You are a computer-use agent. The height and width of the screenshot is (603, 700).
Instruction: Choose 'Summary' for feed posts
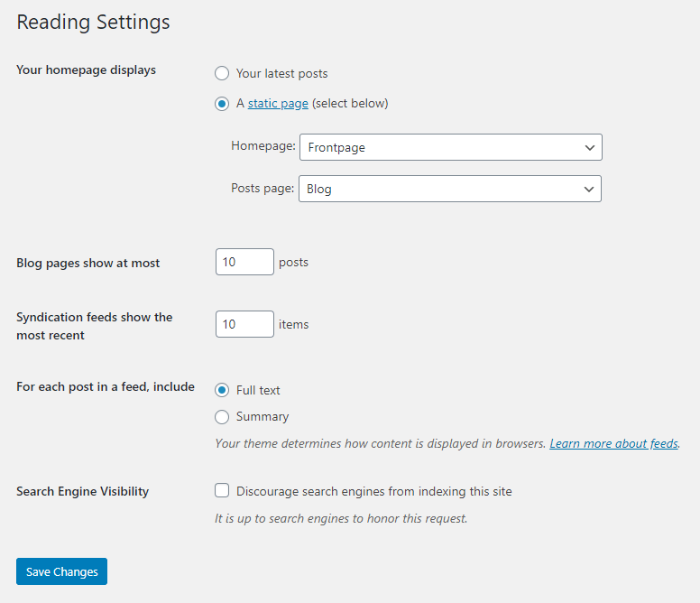coord(222,417)
